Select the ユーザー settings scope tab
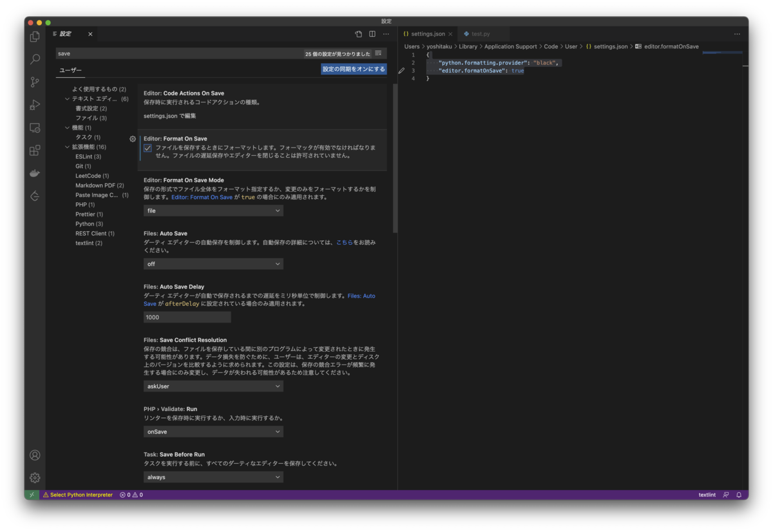773x532 pixels. click(x=71, y=70)
